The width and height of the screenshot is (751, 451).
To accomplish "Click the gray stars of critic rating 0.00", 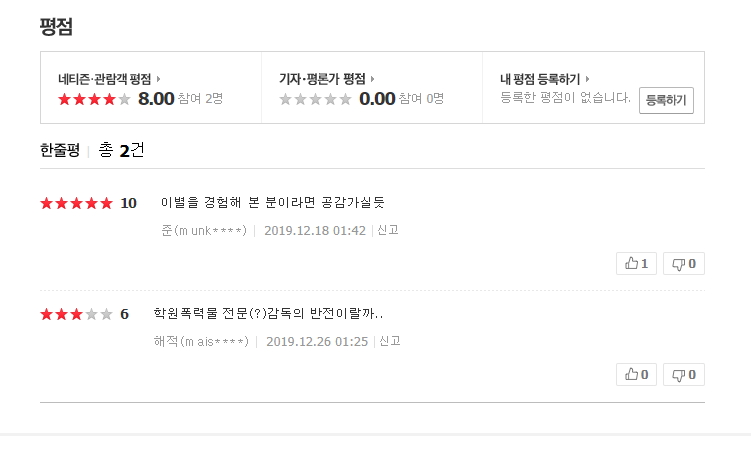I will coord(315,99).
